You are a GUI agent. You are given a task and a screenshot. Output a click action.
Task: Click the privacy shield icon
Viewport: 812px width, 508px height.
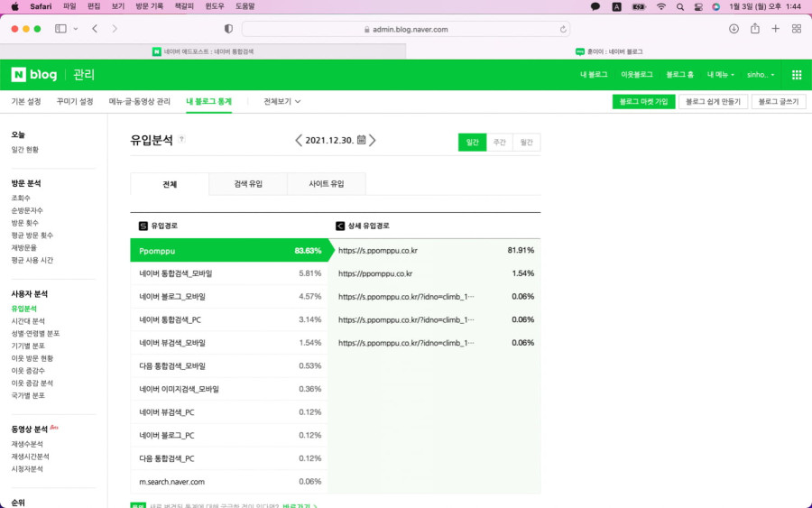pos(228,29)
